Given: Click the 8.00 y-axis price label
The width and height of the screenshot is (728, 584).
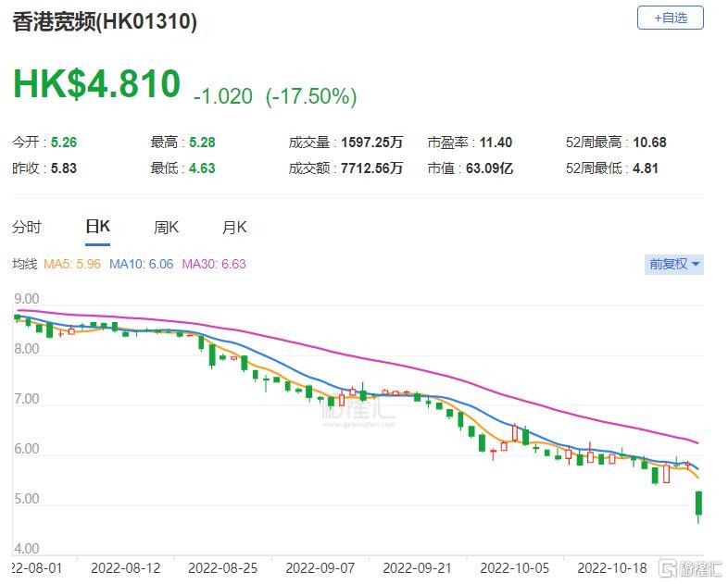Looking at the screenshot, I should 27,349.
